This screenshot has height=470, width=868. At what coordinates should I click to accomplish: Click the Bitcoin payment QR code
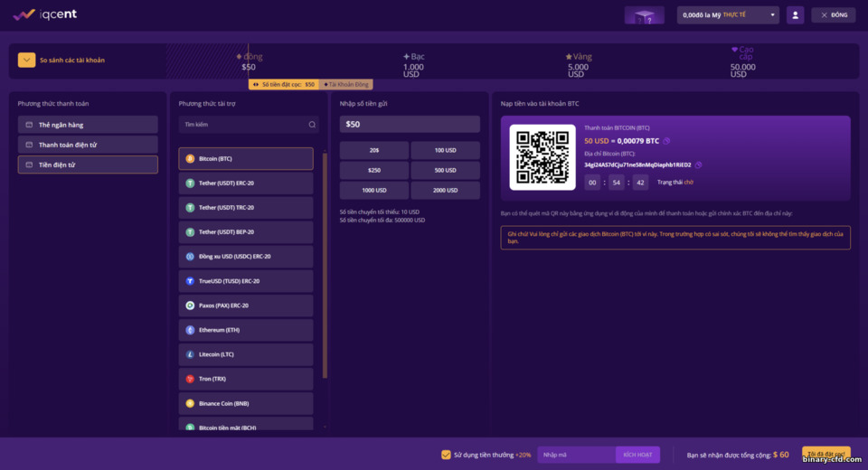pyautogui.click(x=542, y=157)
